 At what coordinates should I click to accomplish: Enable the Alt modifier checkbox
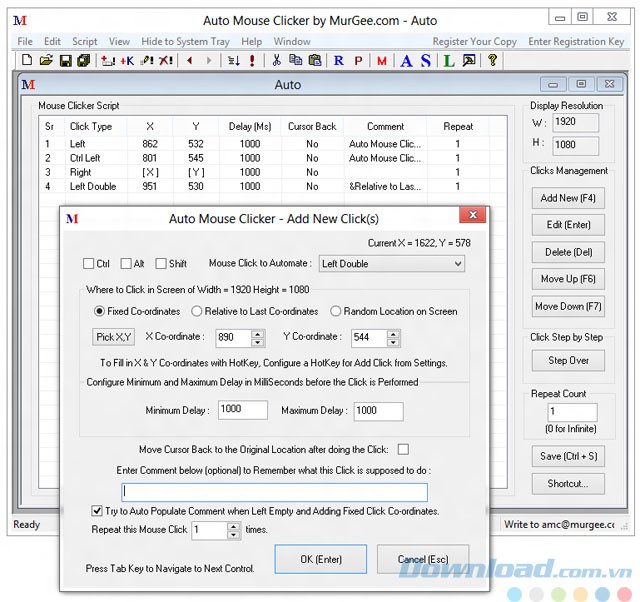tap(126, 263)
